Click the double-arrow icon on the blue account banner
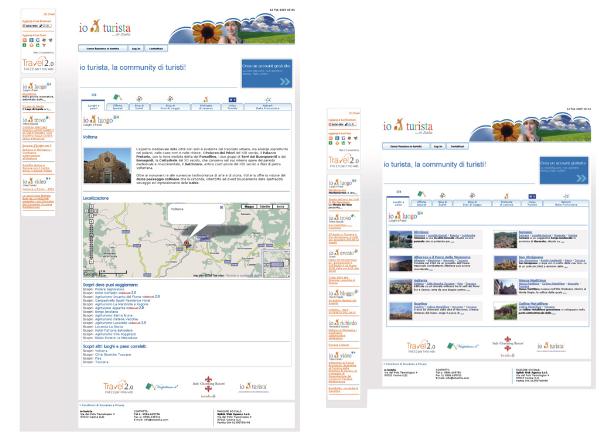This screenshot has height=438, width=600. click(285, 83)
